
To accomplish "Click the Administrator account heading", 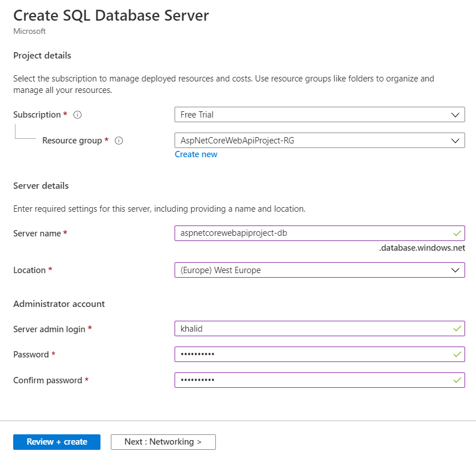I will click(x=59, y=304).
